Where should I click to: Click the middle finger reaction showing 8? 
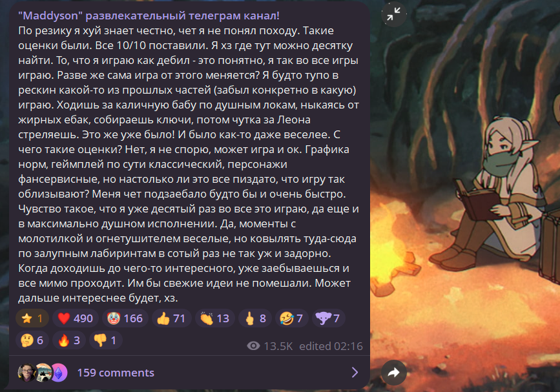pyautogui.click(x=255, y=318)
